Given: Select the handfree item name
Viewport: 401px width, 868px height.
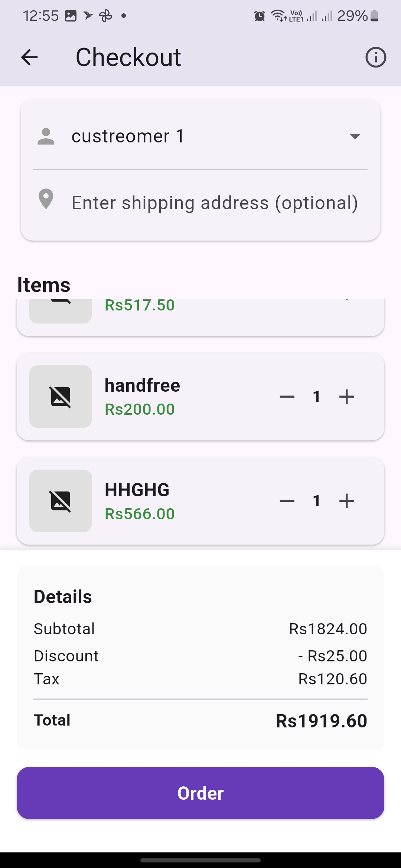Looking at the screenshot, I should click(142, 385).
